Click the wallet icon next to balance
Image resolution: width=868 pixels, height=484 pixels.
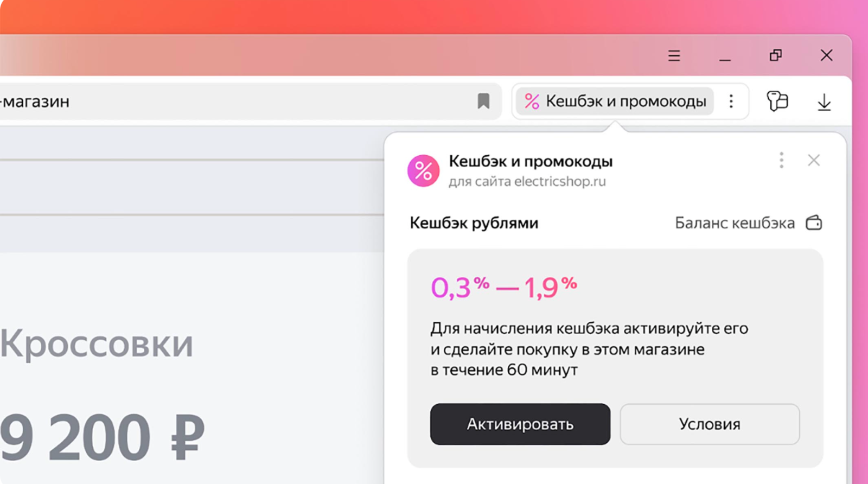(x=814, y=222)
